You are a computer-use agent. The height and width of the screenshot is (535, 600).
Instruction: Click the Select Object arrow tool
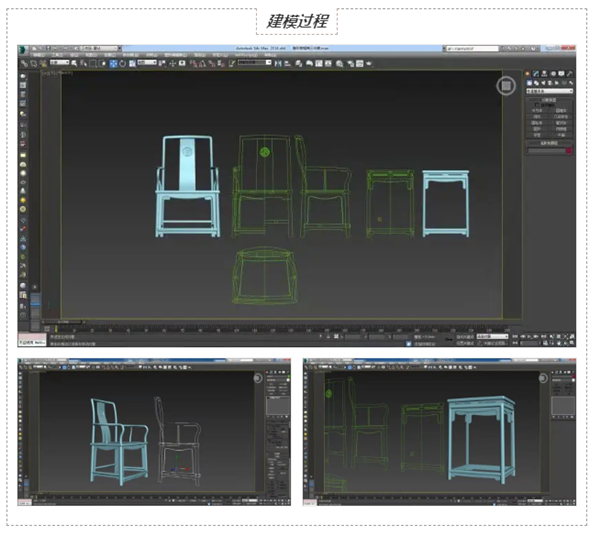[x=73, y=63]
